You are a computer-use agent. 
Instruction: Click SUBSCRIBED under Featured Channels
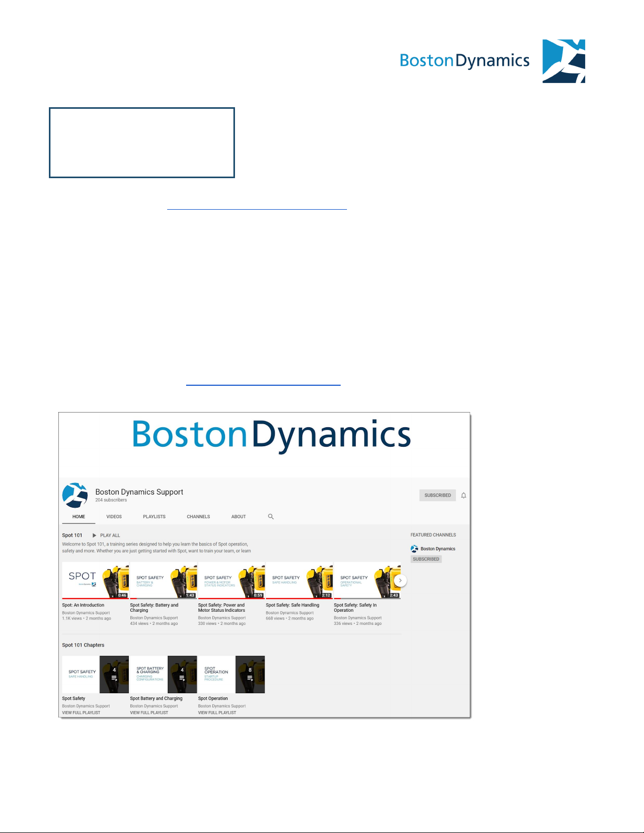coord(426,559)
